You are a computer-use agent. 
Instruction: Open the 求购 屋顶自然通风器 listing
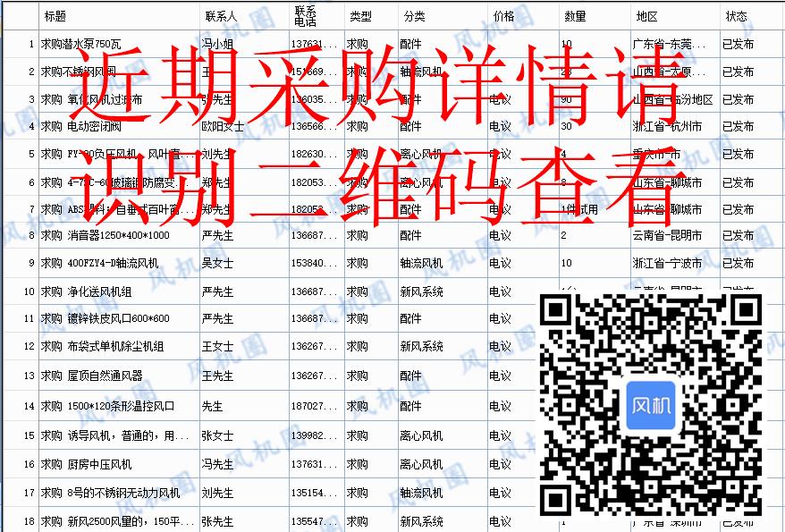91,376
